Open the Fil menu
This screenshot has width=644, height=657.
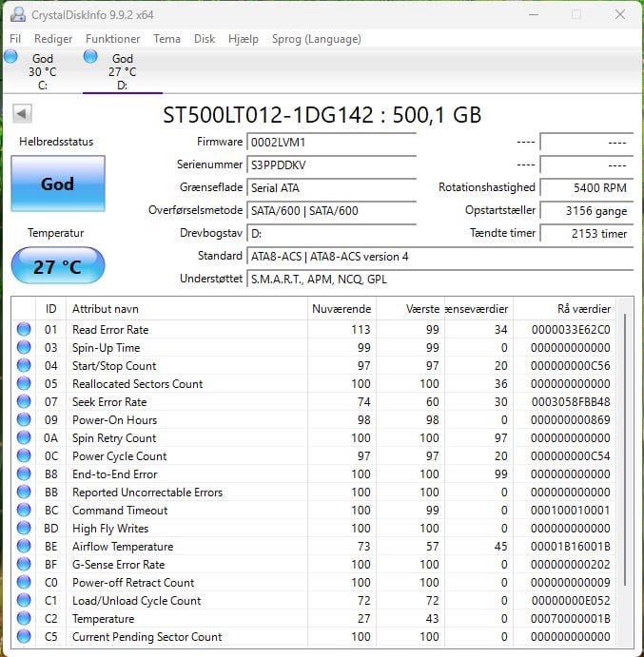[15, 39]
